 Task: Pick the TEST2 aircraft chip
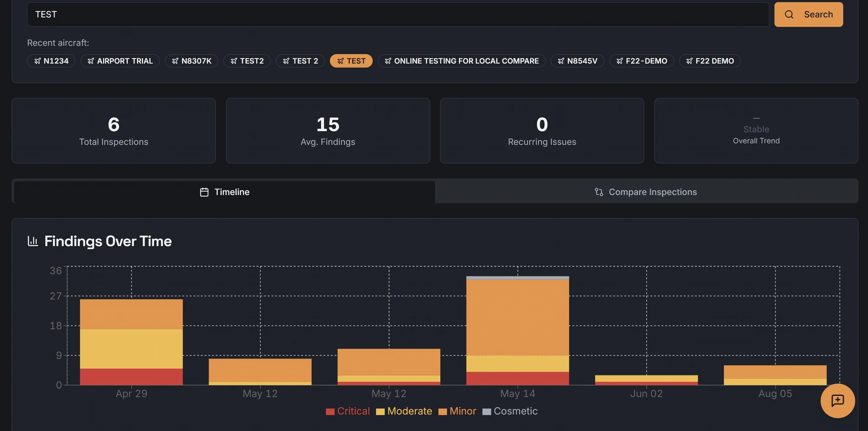(x=247, y=61)
